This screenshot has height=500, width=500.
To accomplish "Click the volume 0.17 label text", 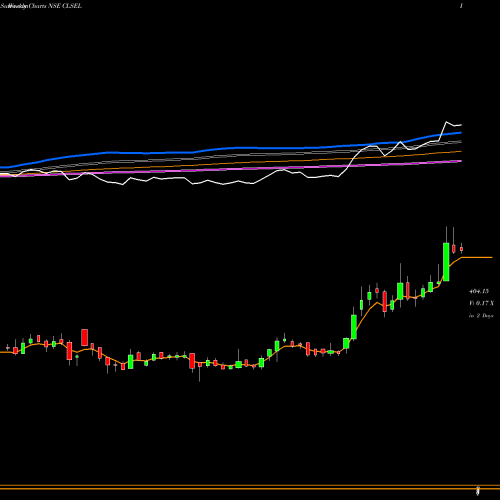I will click(481, 303).
